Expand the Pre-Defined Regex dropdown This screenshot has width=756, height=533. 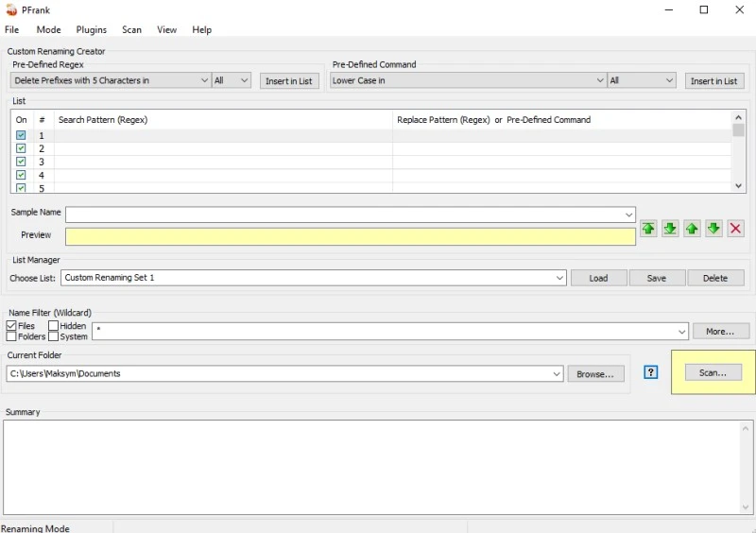(204, 81)
